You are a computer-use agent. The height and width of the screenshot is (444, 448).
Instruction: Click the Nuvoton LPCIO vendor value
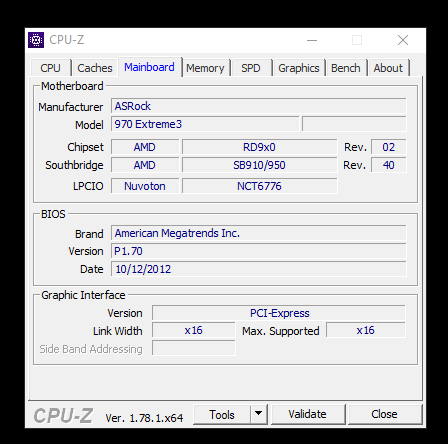(x=145, y=186)
